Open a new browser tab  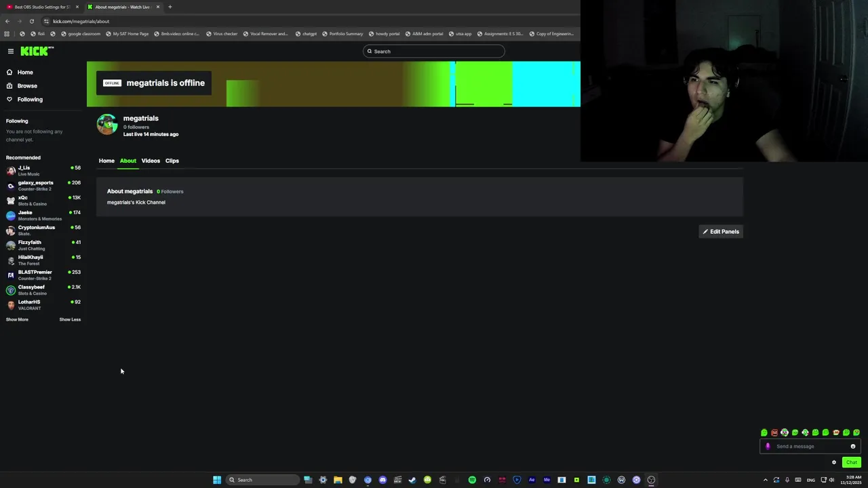point(170,7)
